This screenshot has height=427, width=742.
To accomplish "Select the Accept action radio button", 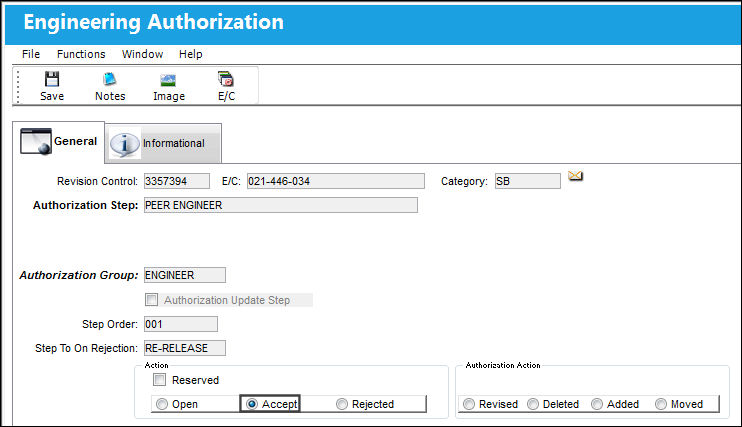I will (x=252, y=404).
